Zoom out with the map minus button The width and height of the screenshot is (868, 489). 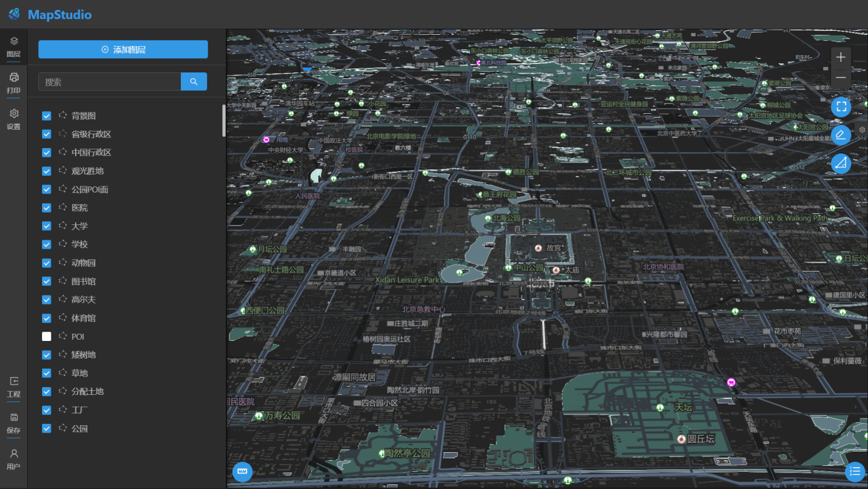(841, 78)
